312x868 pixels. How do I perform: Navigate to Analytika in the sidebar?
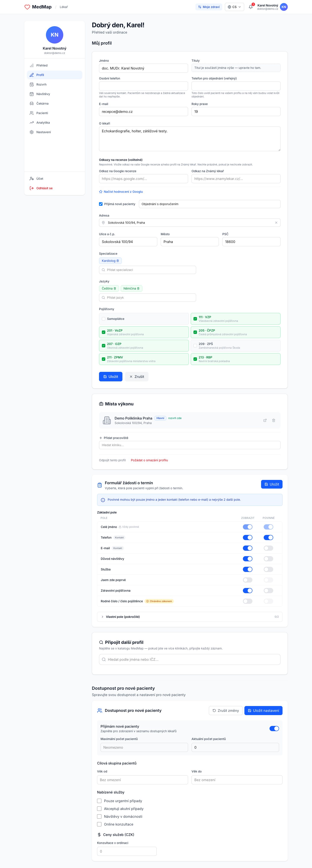click(x=55, y=123)
